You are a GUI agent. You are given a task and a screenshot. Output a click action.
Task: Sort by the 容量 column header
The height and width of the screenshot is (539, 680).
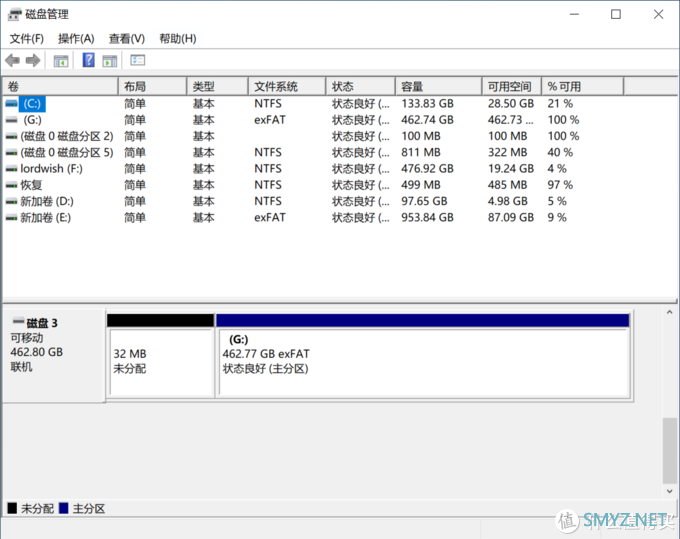pyautogui.click(x=439, y=86)
